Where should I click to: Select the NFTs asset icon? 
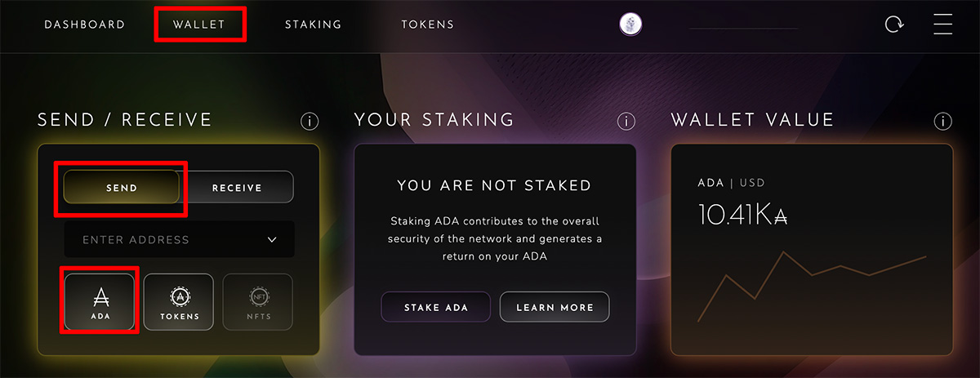pos(258,302)
